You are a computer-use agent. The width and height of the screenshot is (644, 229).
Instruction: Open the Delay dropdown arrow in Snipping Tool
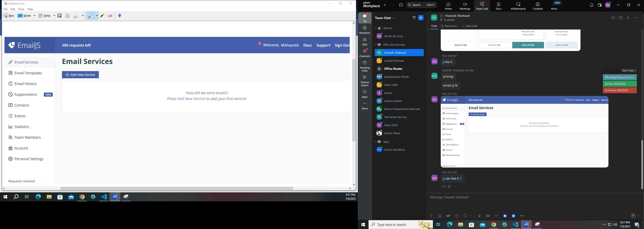click(54, 16)
